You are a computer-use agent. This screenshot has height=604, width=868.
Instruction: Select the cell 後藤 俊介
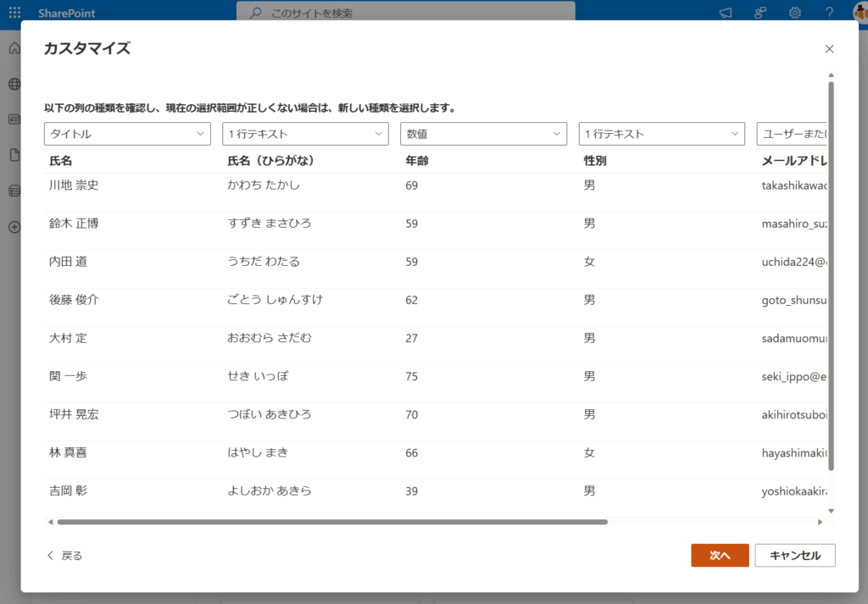coord(74,300)
